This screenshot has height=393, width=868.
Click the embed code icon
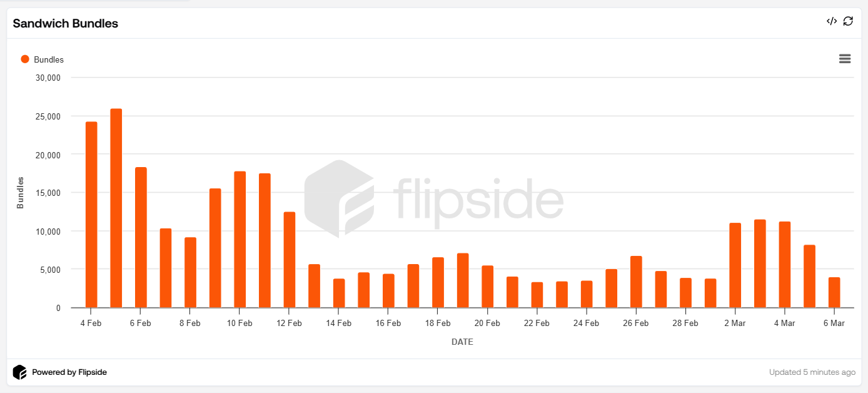(831, 21)
